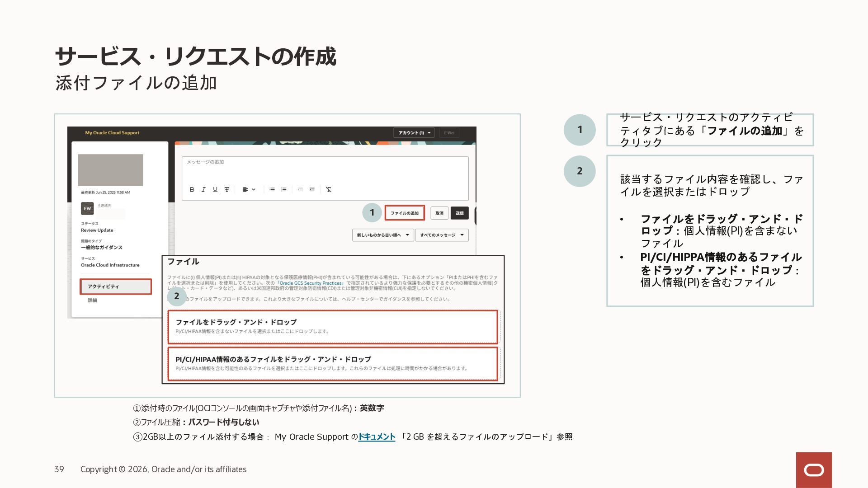868x488 pixels.
Task: Decrease indent in message editor
Action: [x=300, y=189]
